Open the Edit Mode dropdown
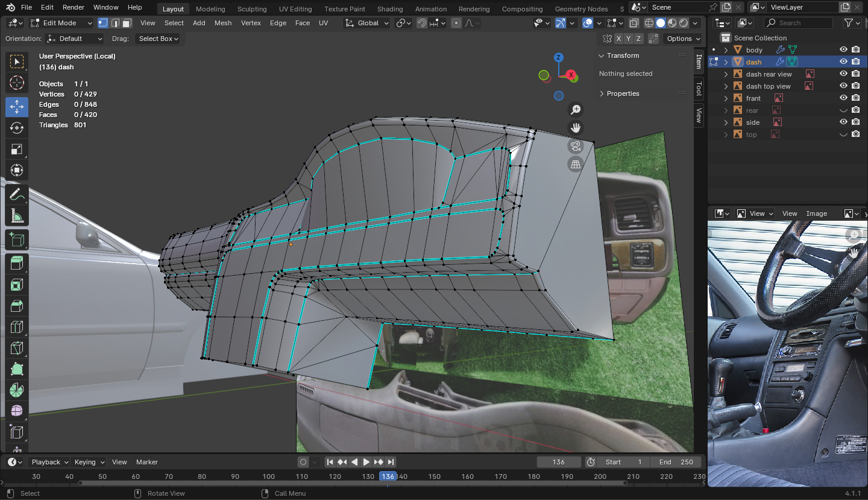 61,23
